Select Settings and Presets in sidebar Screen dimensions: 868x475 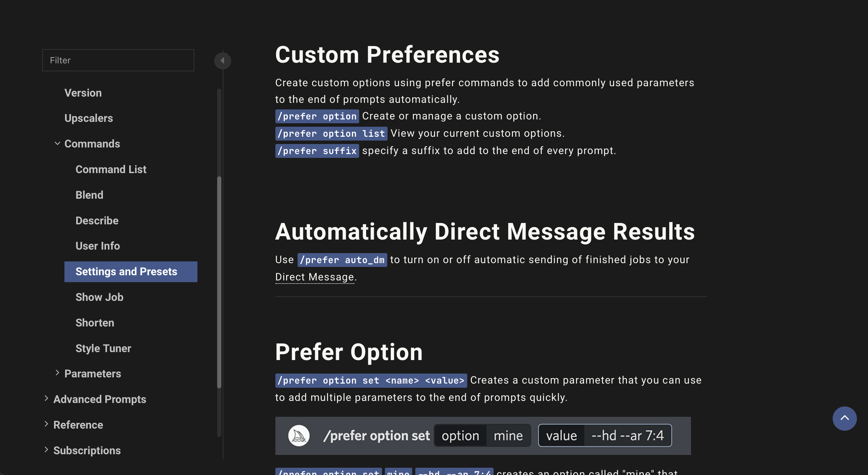point(131,272)
